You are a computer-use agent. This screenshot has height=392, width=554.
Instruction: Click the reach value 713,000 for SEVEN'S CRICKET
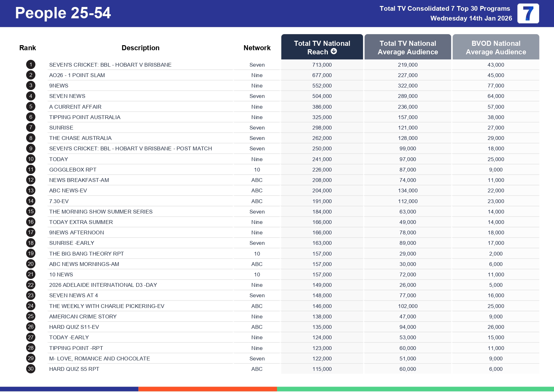[x=321, y=64]
